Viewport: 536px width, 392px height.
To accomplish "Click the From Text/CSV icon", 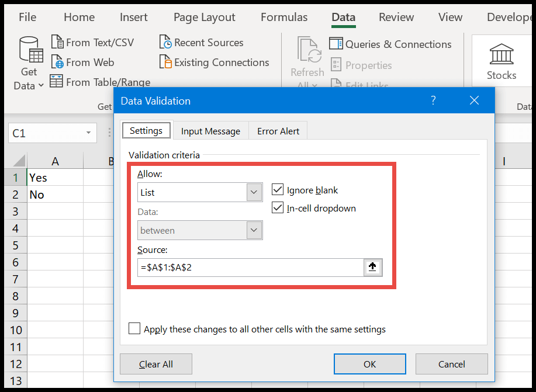I will 57,42.
